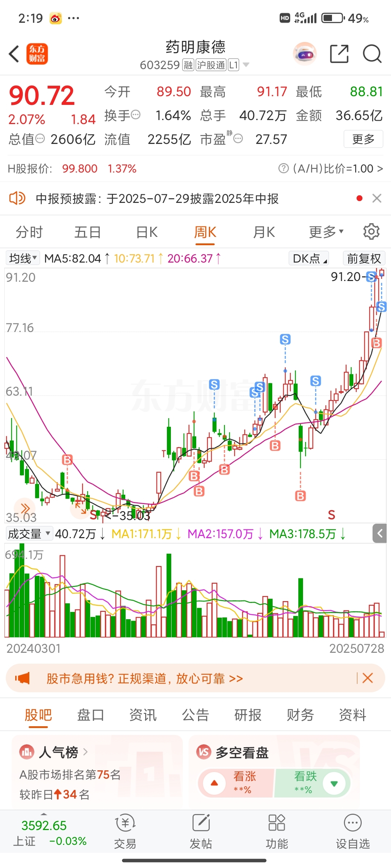
Task: Tap the 更多 button in quote panel
Action: [363, 139]
